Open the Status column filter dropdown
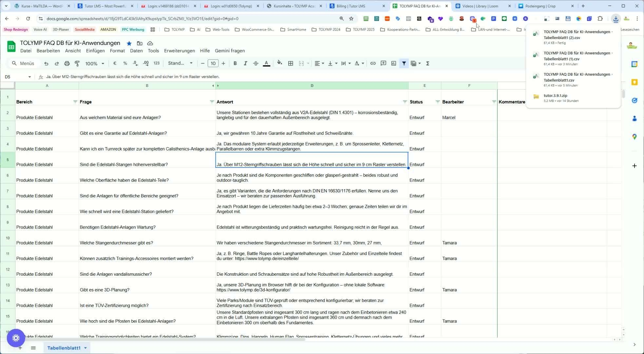This screenshot has height=354, width=644. click(438, 102)
